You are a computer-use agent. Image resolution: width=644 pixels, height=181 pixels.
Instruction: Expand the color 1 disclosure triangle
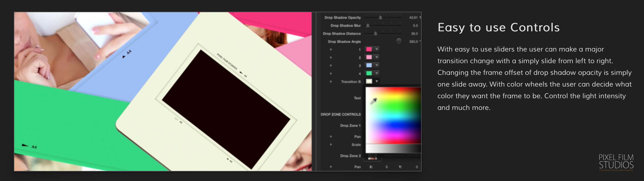[x=331, y=49]
